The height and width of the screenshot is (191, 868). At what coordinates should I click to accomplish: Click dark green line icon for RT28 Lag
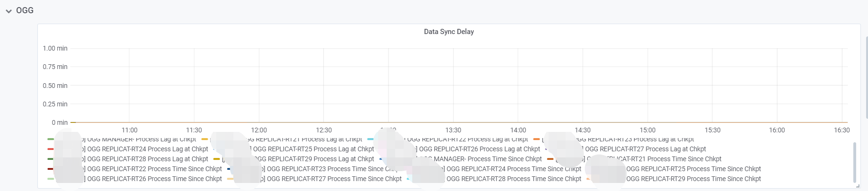50,159
